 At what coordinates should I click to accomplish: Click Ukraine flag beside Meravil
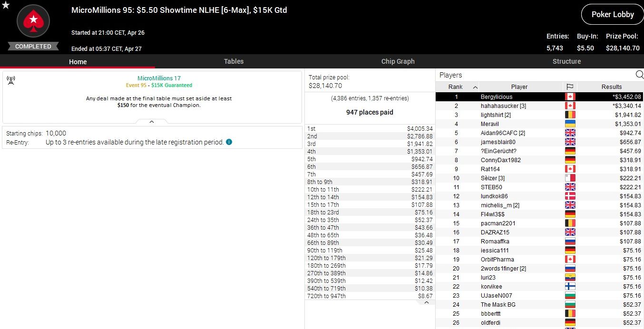[570, 124]
